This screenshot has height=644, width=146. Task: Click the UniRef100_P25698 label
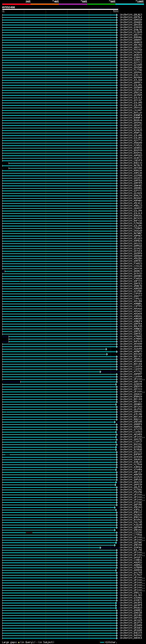pyautogui.click(x=131, y=223)
